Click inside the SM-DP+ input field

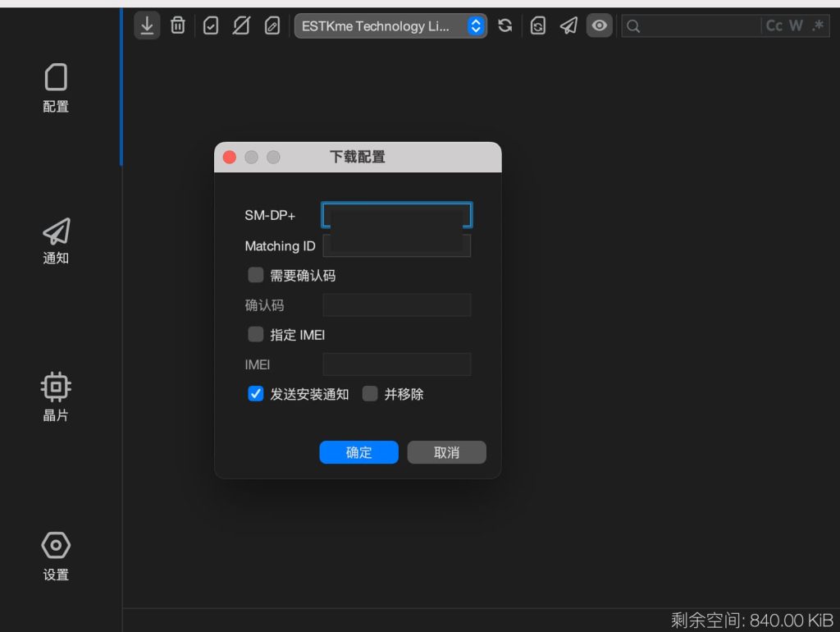[x=396, y=214]
